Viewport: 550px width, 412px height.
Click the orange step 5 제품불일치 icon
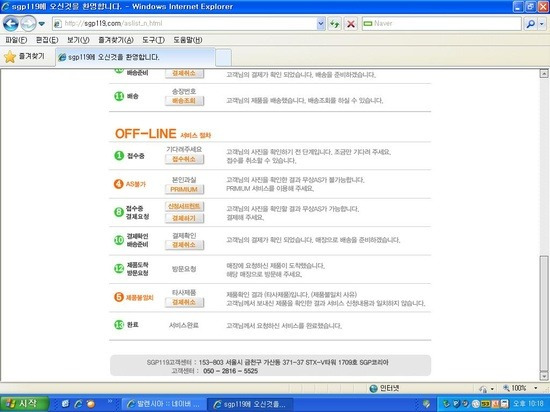(119, 297)
